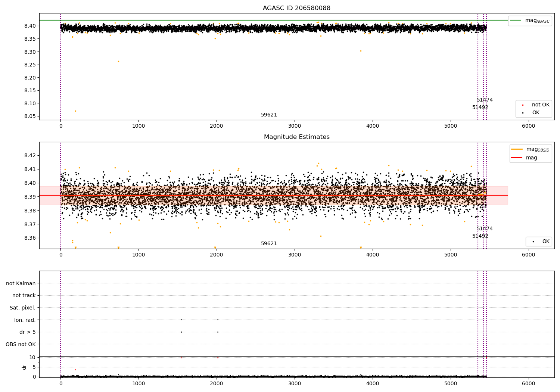
Task: Click y-axis tick 8.41 in Magnitude Estimates plot
Action: coord(30,169)
